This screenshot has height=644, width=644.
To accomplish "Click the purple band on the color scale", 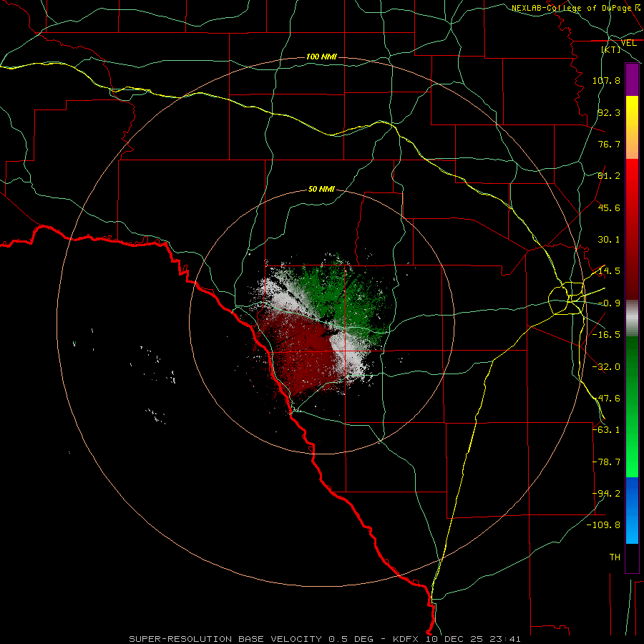I will [x=632, y=80].
